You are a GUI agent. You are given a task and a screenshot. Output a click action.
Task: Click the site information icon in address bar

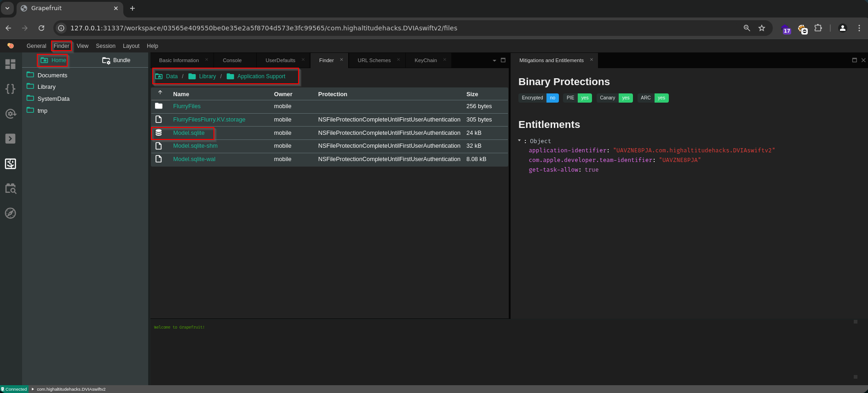tap(61, 28)
